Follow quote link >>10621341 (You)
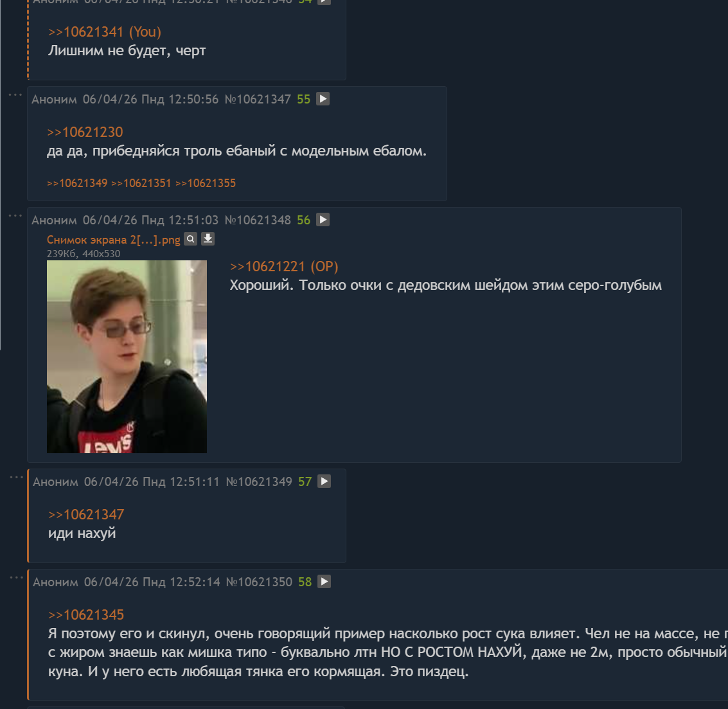Image resolution: width=728 pixels, height=709 pixels. [105, 32]
